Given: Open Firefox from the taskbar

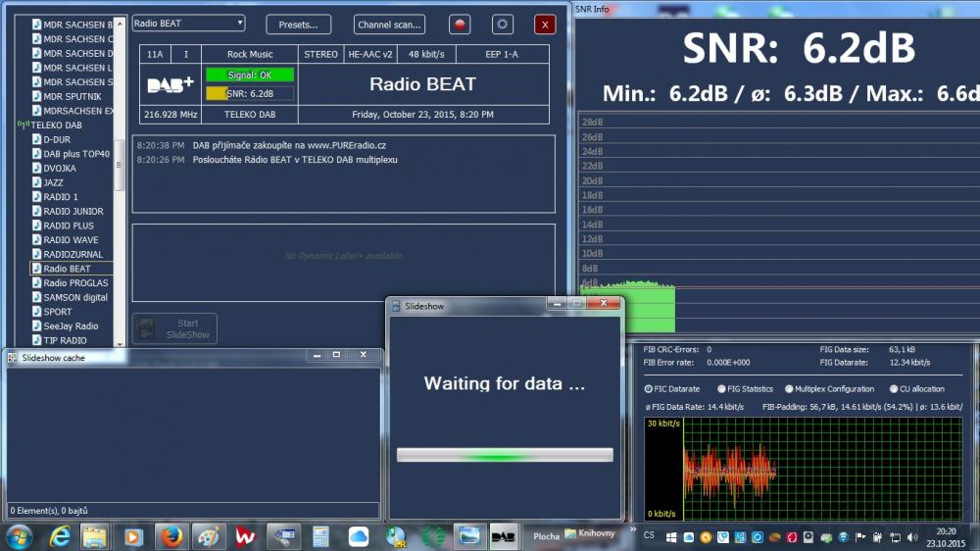Looking at the screenshot, I should coord(171,536).
